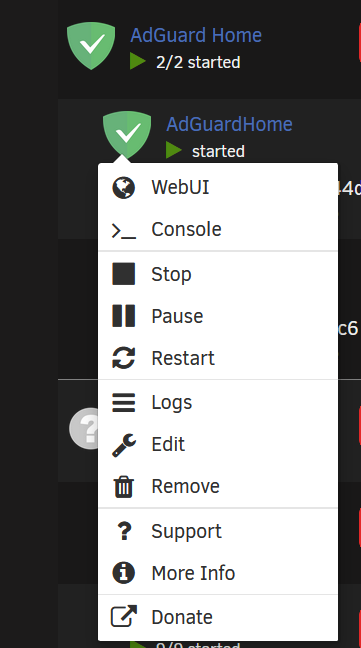This screenshot has height=648, width=361.
Task: Click the external link icon beside Donate
Action: (124, 616)
